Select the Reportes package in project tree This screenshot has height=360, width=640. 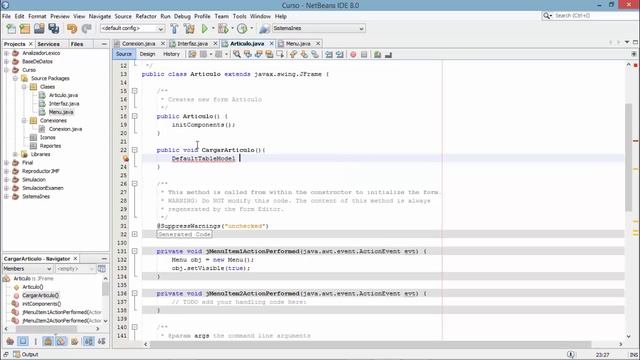[x=50, y=146]
